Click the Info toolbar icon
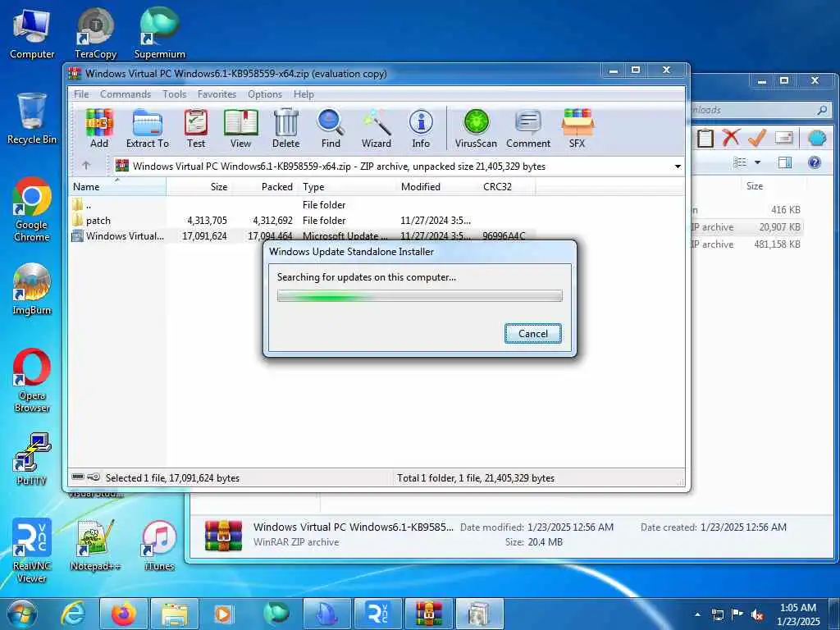840x630 pixels. coord(421,129)
